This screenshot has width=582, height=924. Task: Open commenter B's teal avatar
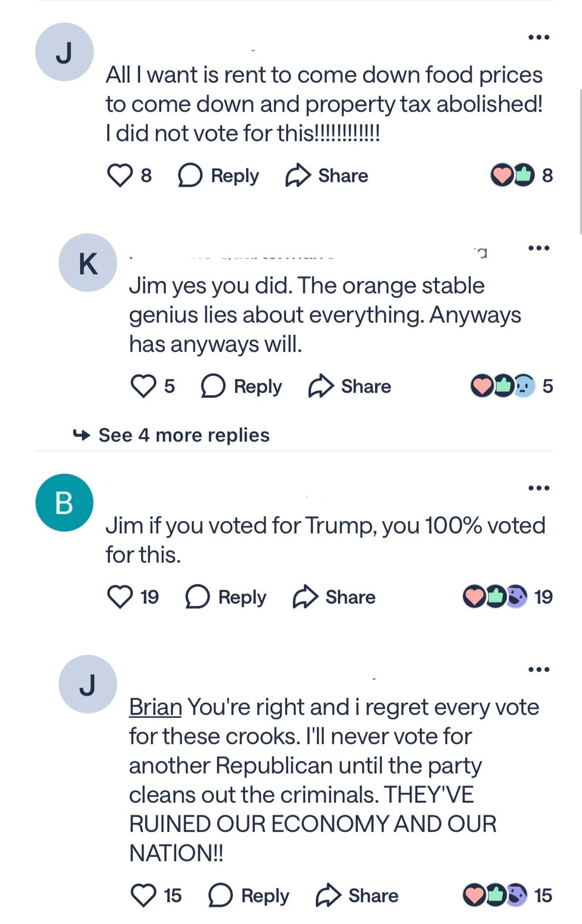[64, 502]
